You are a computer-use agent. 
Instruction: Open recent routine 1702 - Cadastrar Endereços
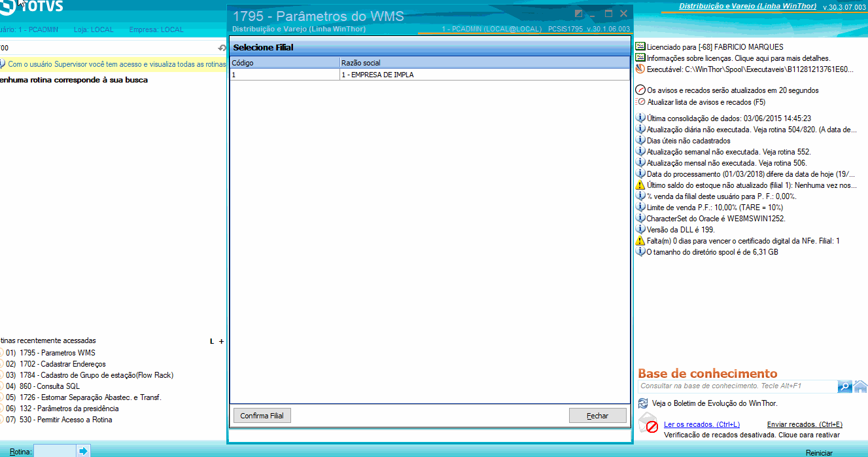coord(63,364)
